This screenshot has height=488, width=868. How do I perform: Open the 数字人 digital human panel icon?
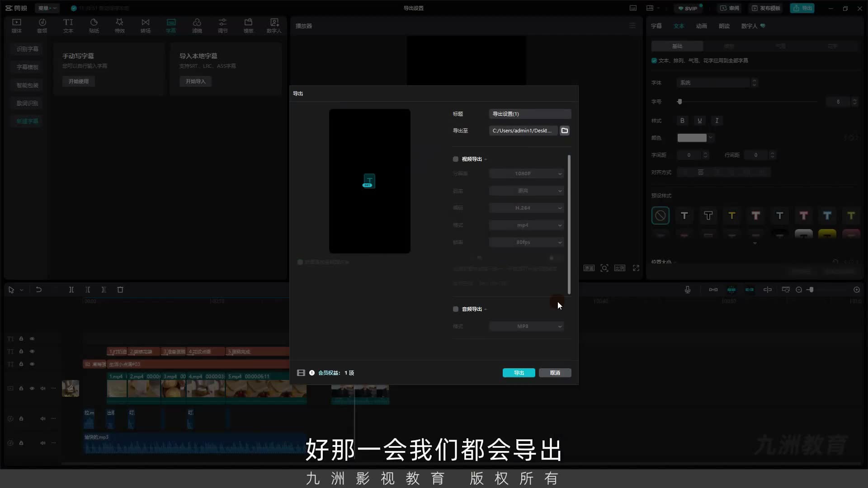pyautogui.click(x=274, y=26)
